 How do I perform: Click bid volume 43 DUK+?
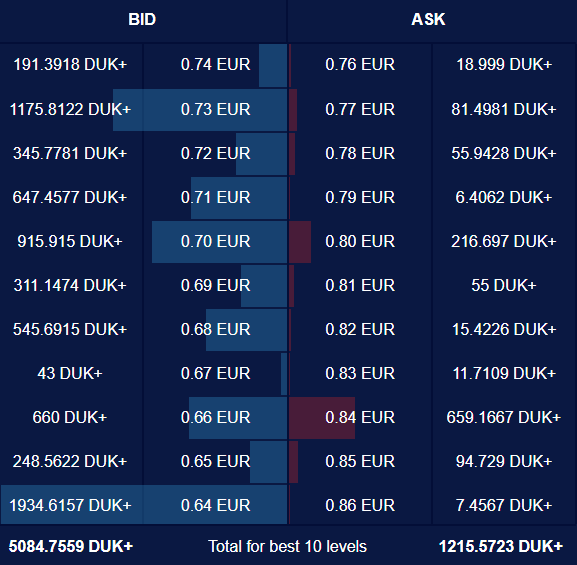70,373
